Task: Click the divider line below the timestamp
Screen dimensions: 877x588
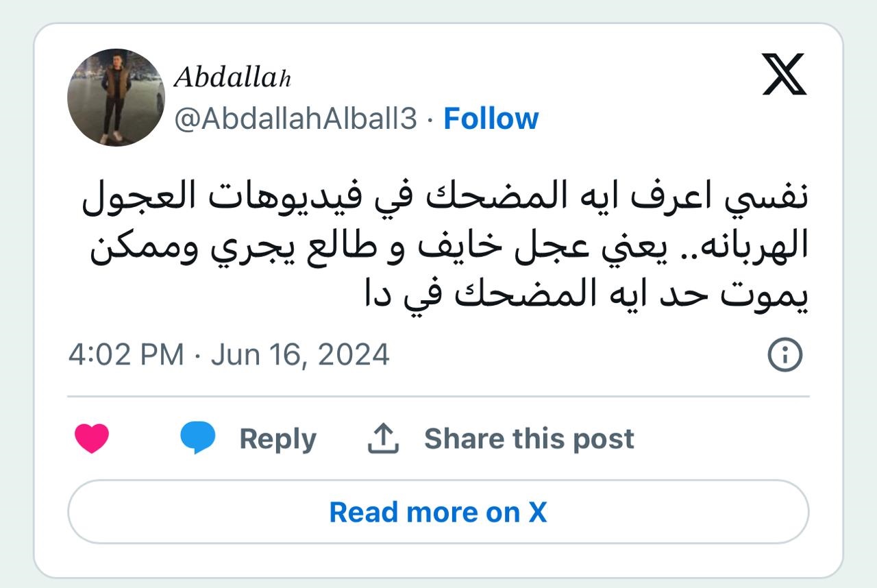Action: coord(438,396)
